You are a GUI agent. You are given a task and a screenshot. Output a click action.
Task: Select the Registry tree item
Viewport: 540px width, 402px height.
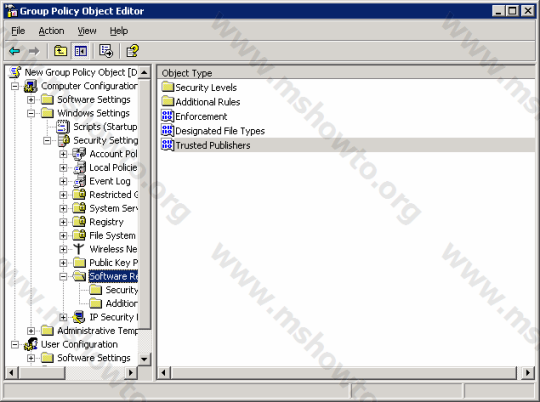coord(106,222)
